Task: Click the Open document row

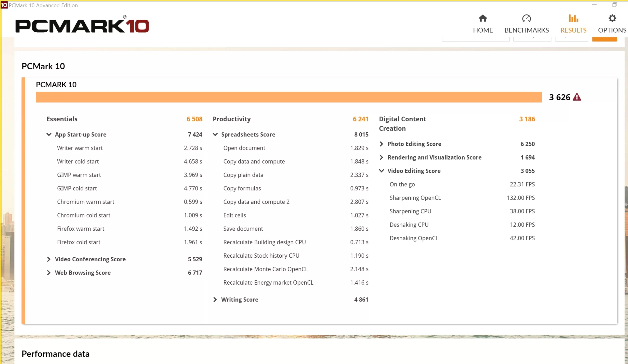Action: [296, 148]
